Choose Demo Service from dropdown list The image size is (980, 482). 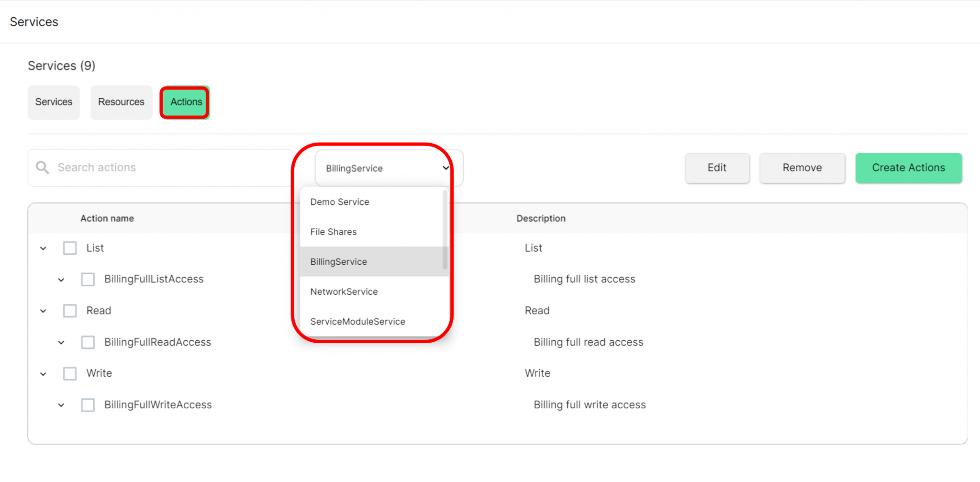click(x=340, y=202)
